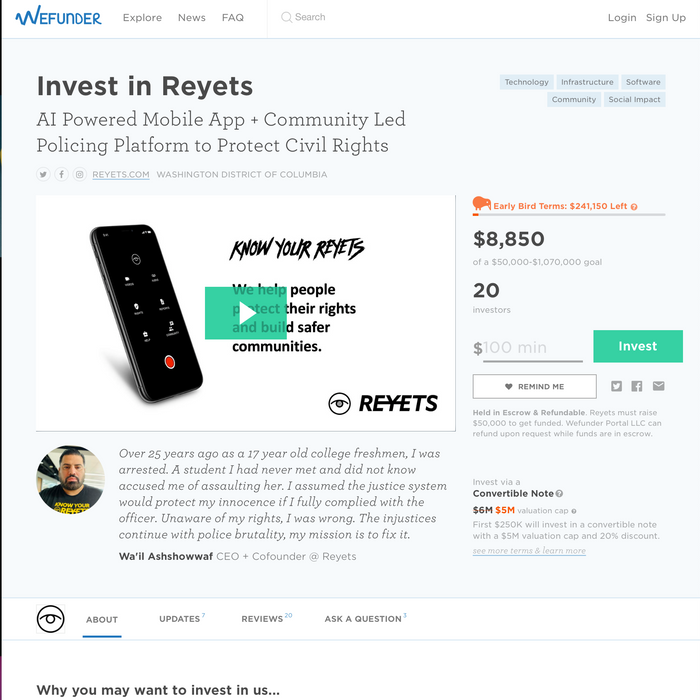Share campaign by email envelope icon
700x700 pixels.
click(658, 386)
